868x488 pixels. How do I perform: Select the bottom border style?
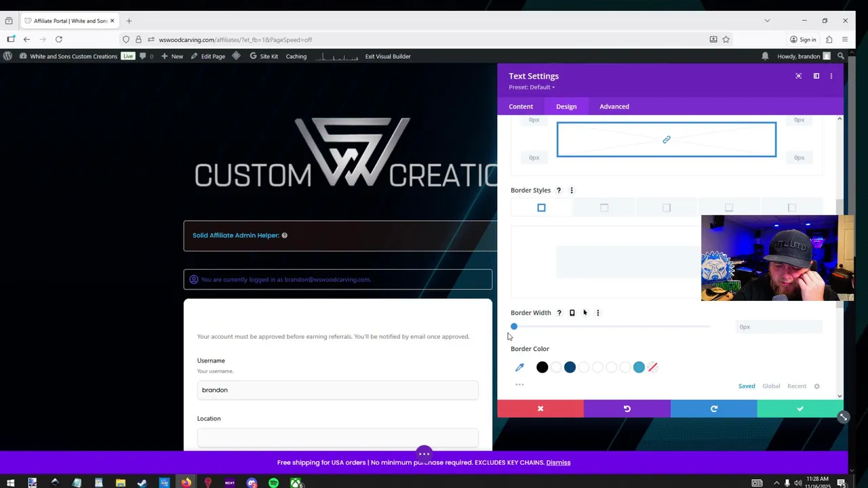pyautogui.click(x=729, y=207)
